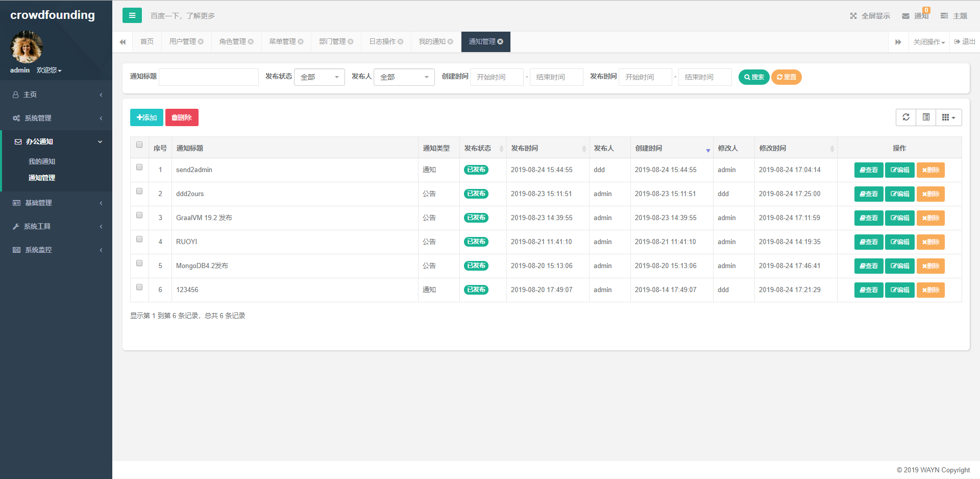Close the active 通知管理 tab
980x479 pixels.
pos(500,42)
